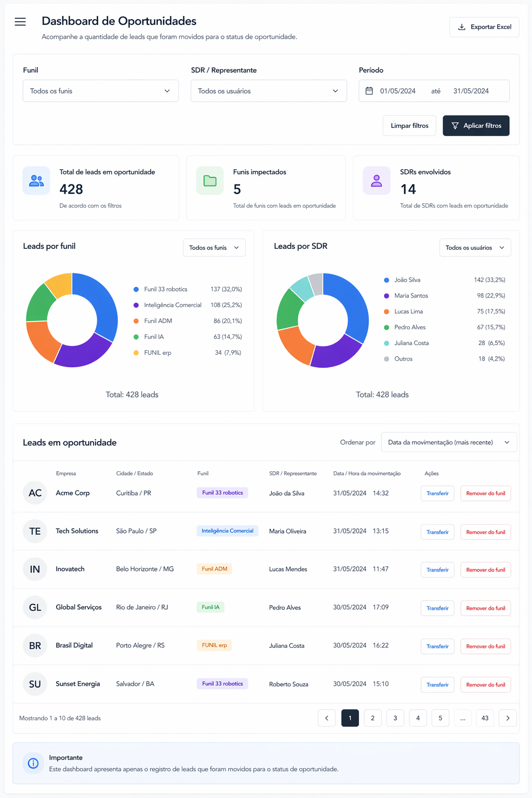Click the blue Funil 33 robotics legend dot
532x798 pixels.
pyautogui.click(x=136, y=289)
